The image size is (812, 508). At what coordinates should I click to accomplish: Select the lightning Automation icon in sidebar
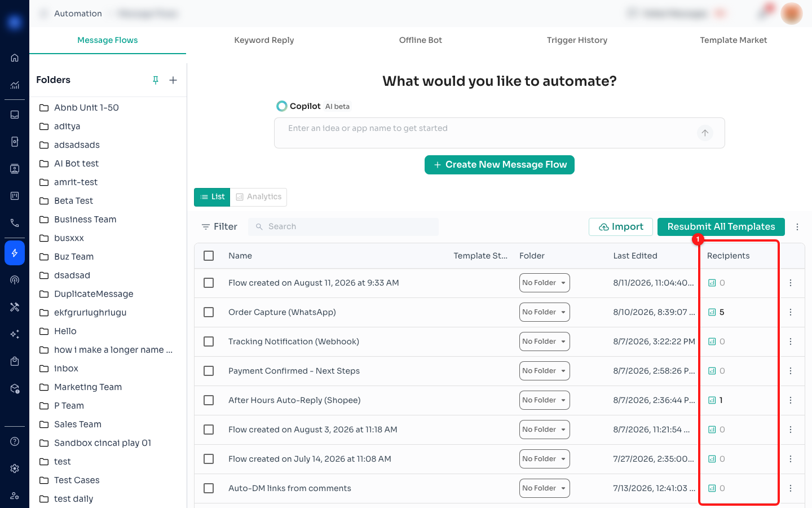coord(15,252)
